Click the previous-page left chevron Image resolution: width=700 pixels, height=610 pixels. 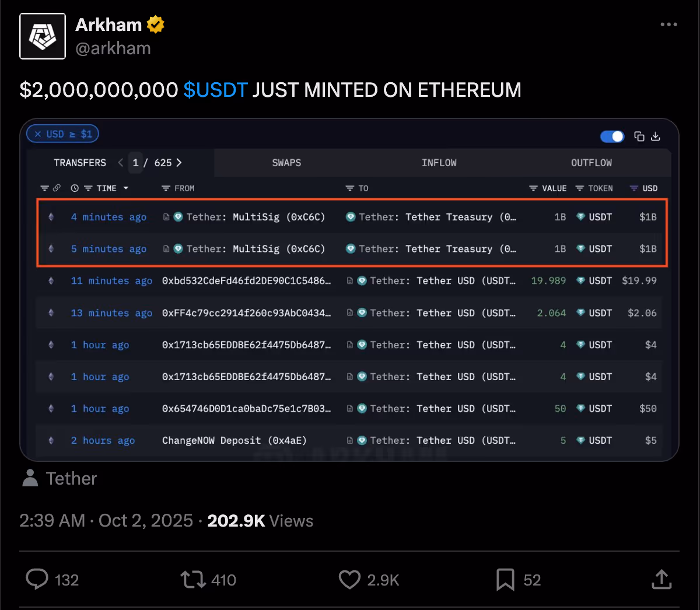(121, 163)
